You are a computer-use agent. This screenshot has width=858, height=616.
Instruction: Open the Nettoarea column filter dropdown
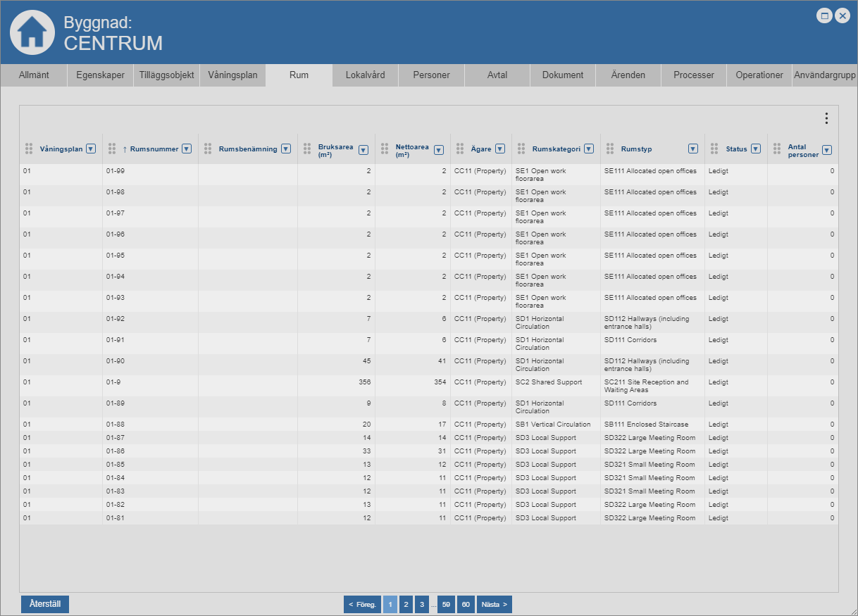439,149
